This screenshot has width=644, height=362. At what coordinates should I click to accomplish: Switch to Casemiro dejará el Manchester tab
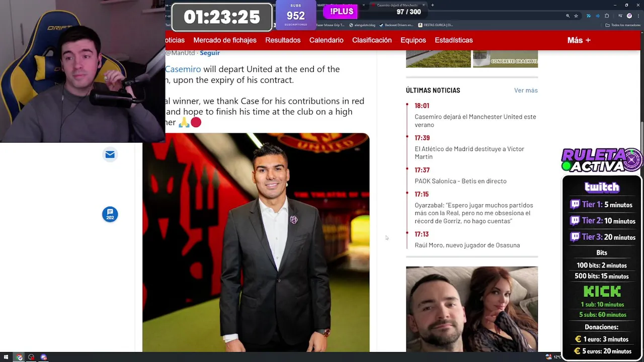click(397, 5)
